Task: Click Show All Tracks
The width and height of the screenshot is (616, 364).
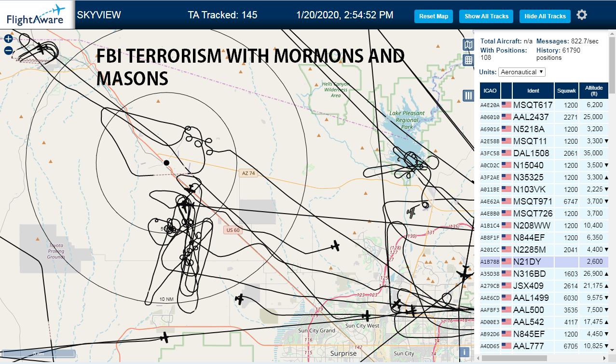Action: (486, 16)
